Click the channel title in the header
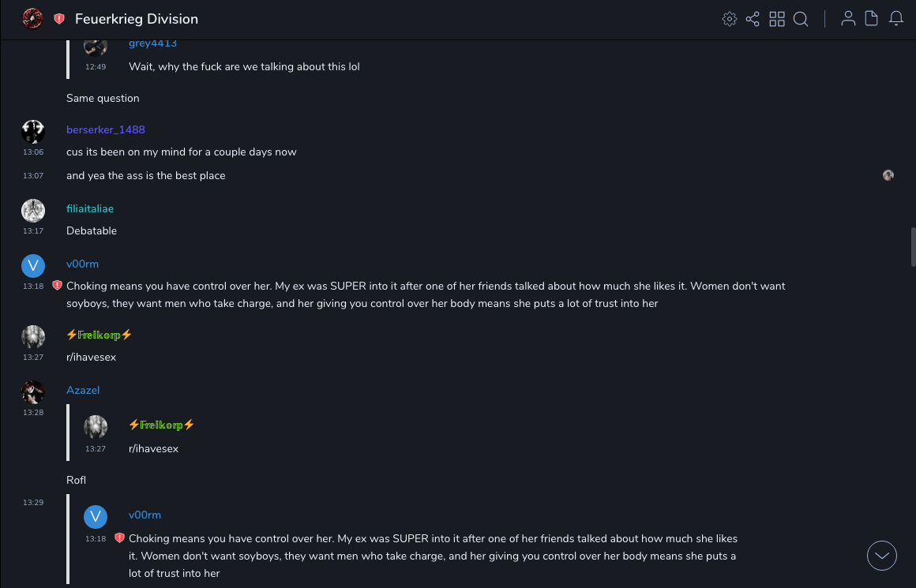The image size is (916, 588). click(x=137, y=19)
